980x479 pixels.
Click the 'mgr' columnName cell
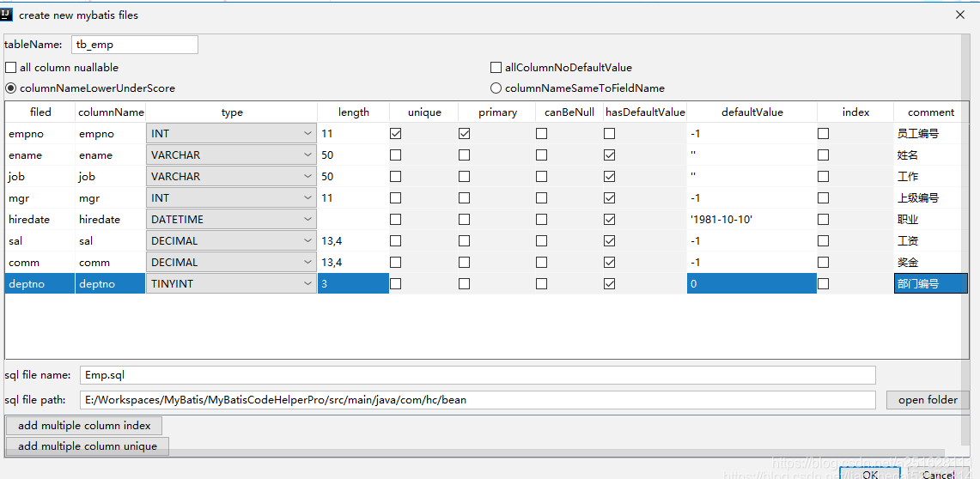point(111,198)
